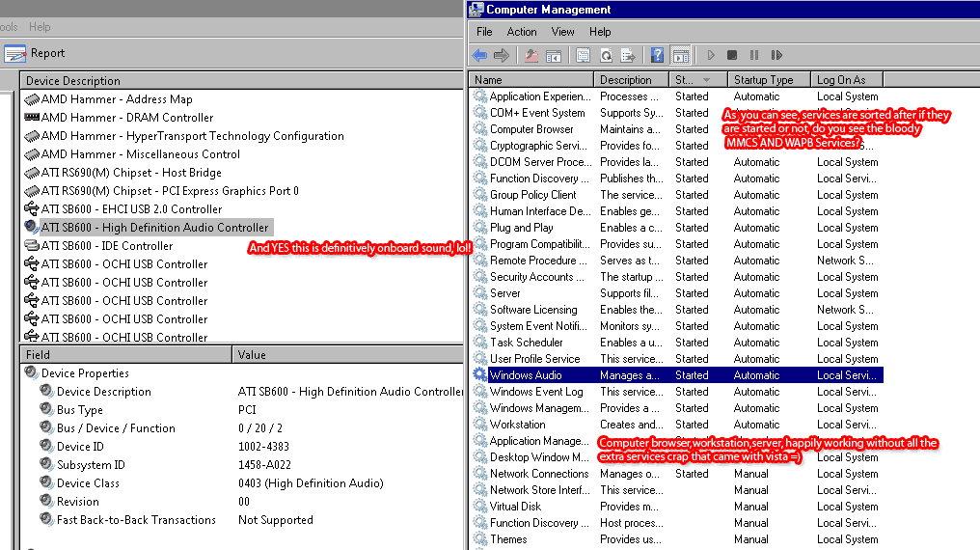Select the Windows Audio service row
The height and width of the screenshot is (550, 980).
click(676, 375)
